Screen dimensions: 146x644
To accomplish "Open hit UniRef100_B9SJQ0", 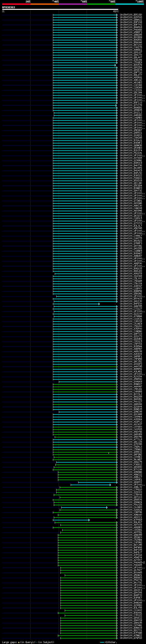I will 131,15.
